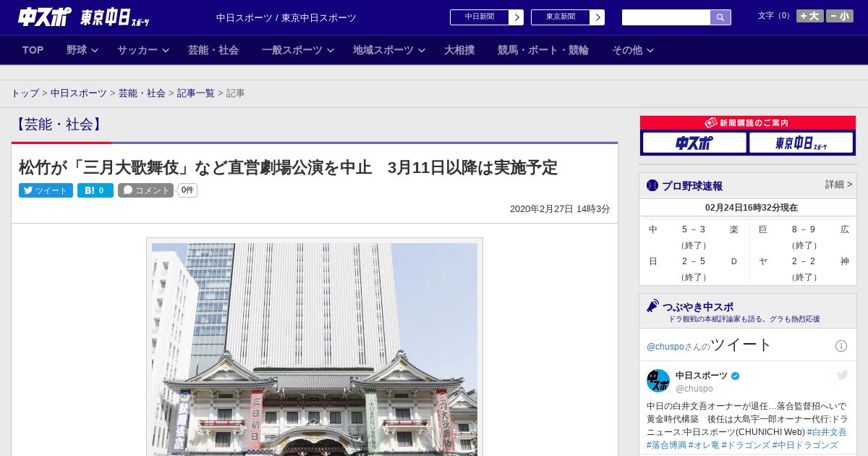Viewport: 868px width, 456px height.
Task: Click the 0件 comment count
Action: (x=187, y=190)
